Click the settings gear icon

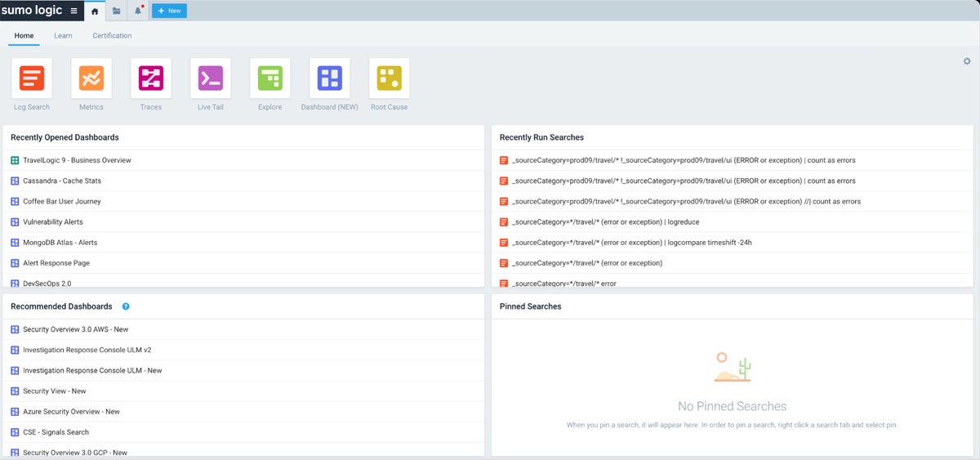[x=967, y=61]
